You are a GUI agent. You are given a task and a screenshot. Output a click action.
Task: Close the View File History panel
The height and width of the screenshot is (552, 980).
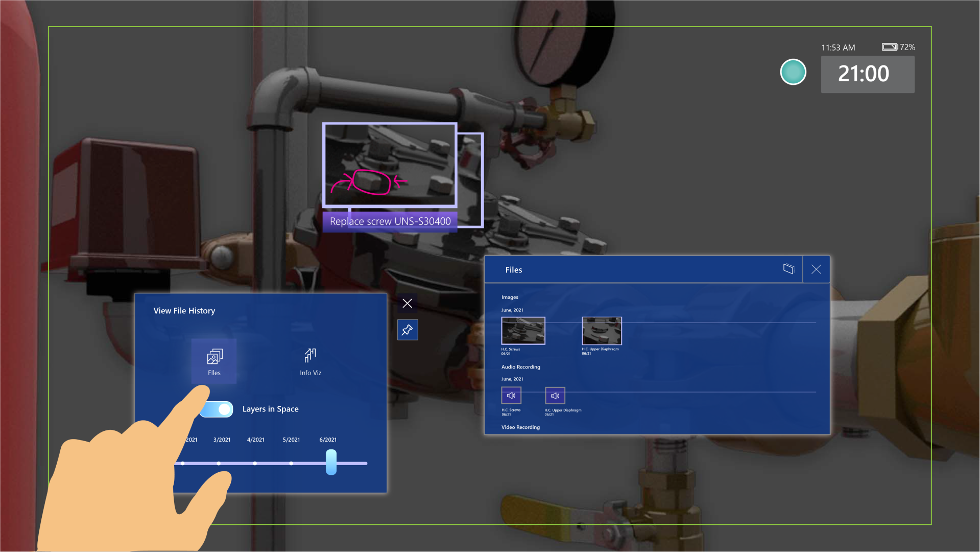(x=408, y=304)
